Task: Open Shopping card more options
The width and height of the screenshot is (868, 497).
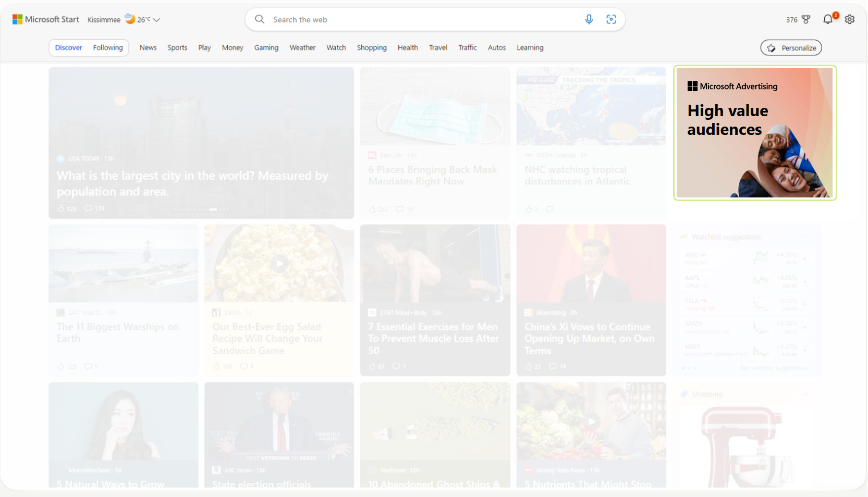Action: (806, 394)
